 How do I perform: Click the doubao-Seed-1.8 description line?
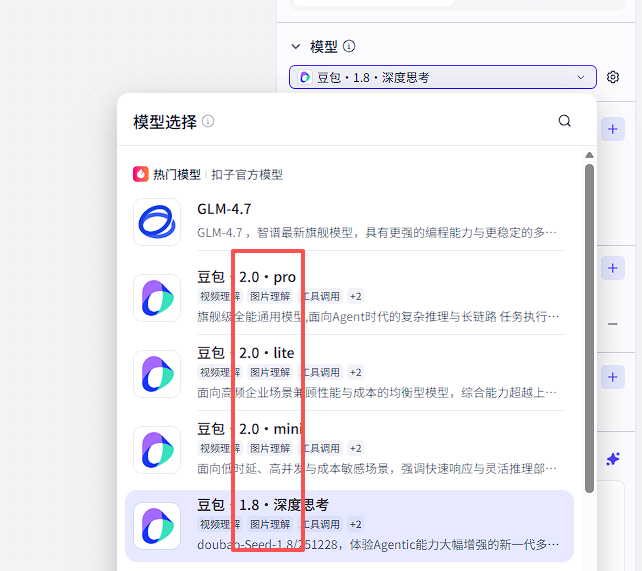(378, 544)
